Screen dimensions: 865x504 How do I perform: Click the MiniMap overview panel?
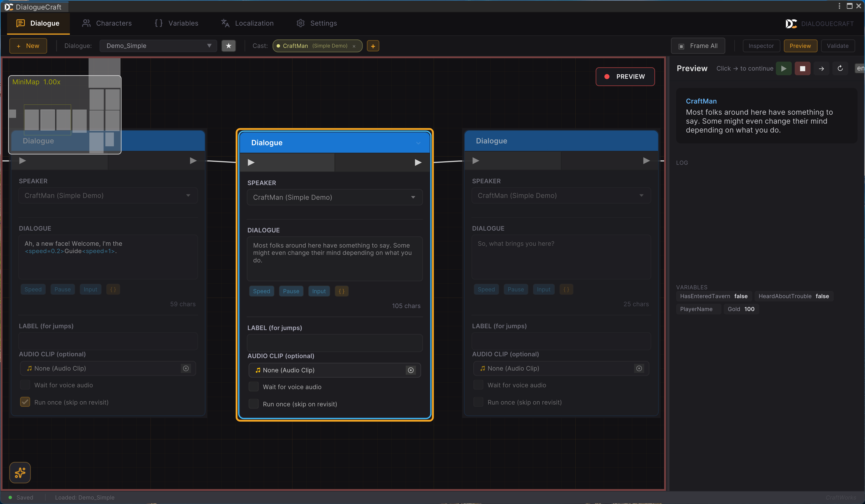(x=65, y=115)
